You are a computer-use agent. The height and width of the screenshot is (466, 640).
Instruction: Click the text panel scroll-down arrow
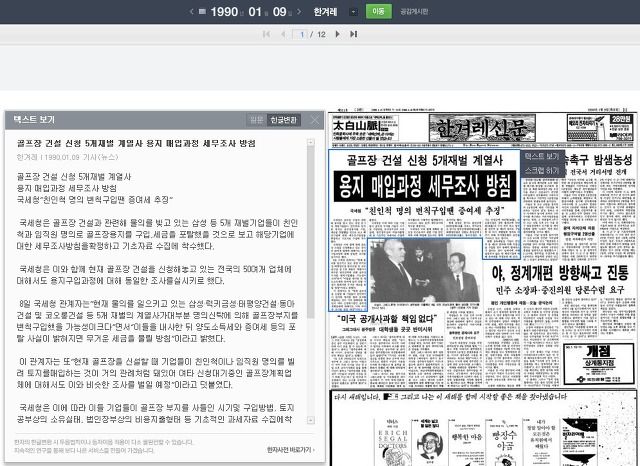[311, 420]
